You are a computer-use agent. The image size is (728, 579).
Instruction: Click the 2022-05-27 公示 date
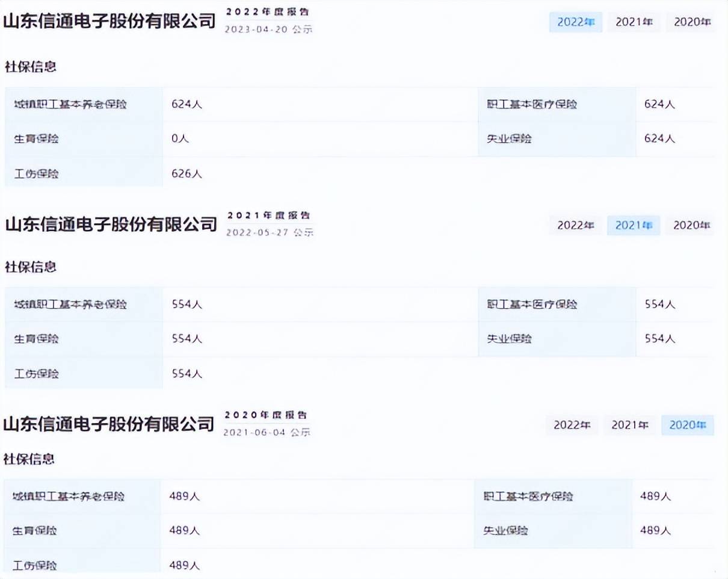click(x=270, y=232)
